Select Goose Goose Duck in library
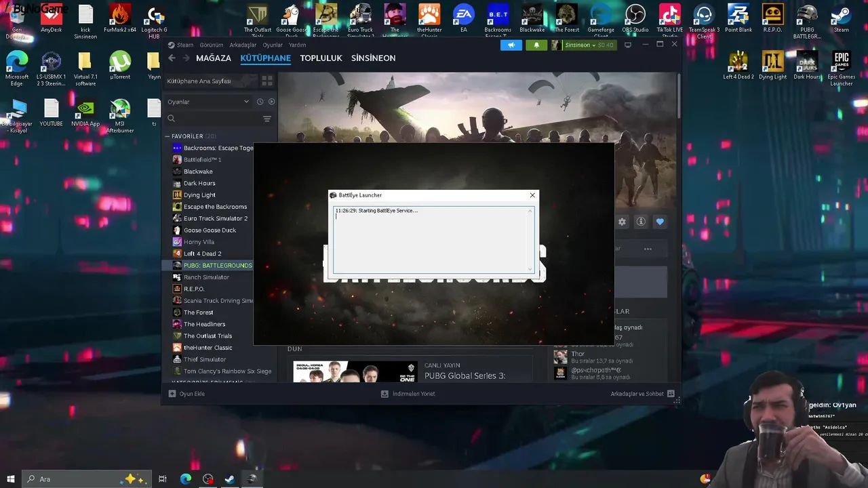This screenshot has width=868, height=488. point(209,230)
